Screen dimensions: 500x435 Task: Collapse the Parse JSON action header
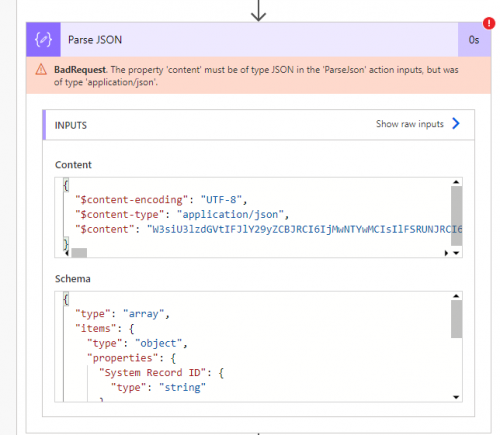coord(259,40)
